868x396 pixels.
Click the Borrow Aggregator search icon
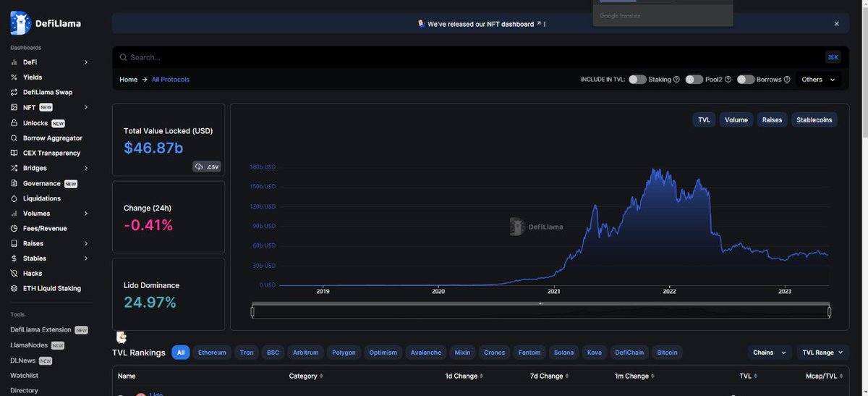(x=14, y=138)
